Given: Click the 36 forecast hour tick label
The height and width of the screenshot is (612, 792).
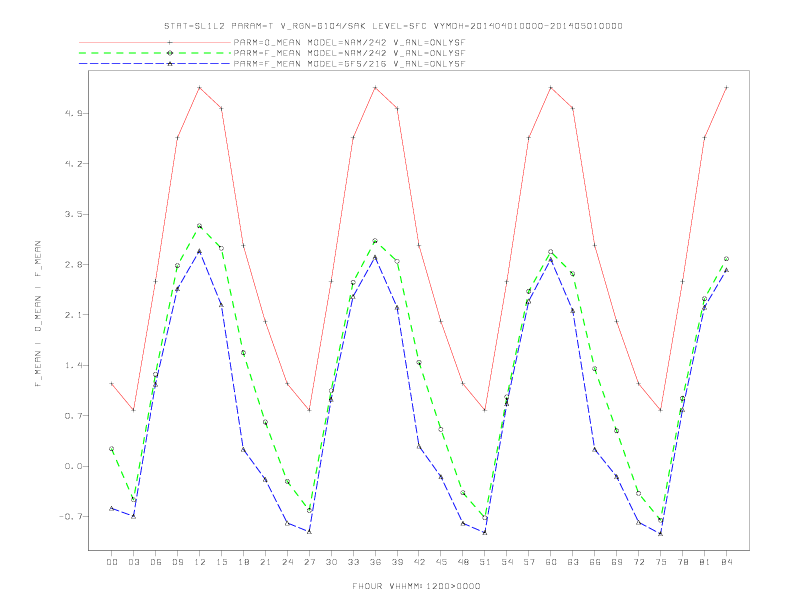Looking at the screenshot, I should click(x=375, y=562).
